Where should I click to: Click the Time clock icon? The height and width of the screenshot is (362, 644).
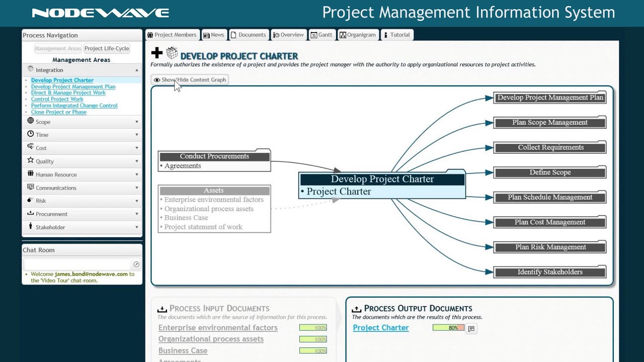(x=31, y=134)
